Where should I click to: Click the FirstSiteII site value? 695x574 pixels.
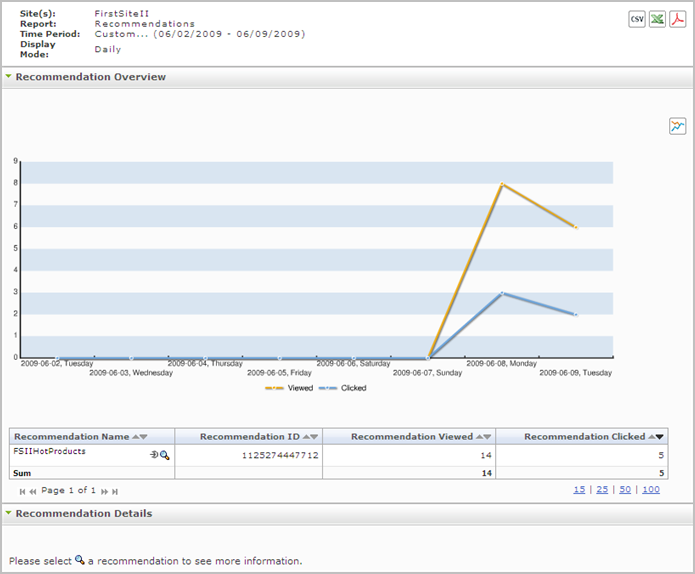121,14
